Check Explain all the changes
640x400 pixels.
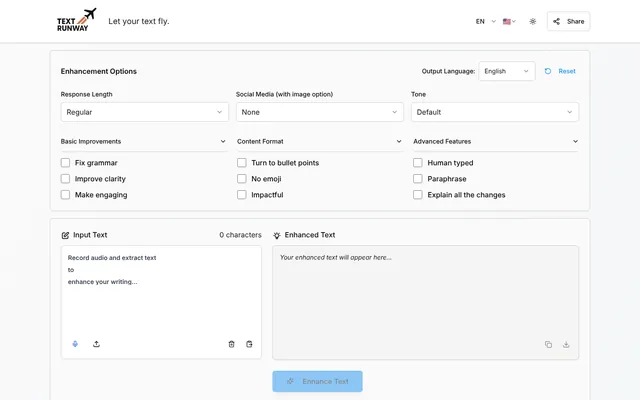(x=418, y=195)
